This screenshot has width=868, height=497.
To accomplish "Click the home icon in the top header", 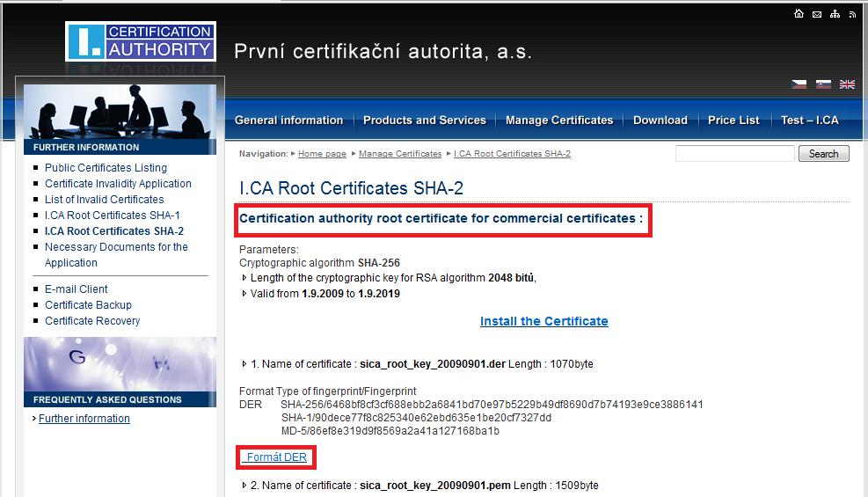I will (x=799, y=14).
